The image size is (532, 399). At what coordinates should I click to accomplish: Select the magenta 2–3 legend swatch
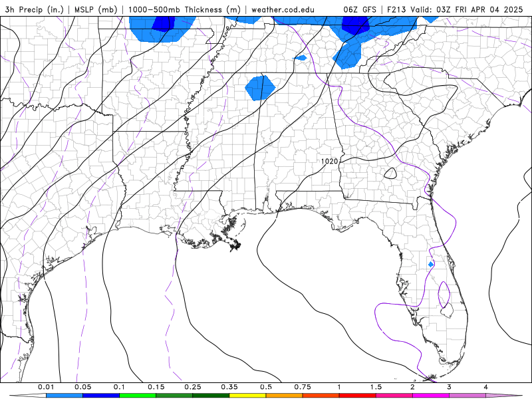431,396
